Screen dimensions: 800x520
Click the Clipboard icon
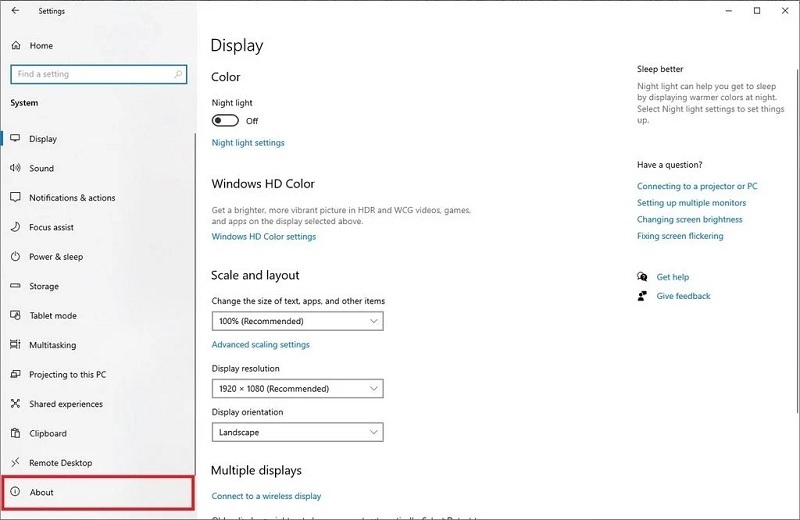[x=16, y=434]
